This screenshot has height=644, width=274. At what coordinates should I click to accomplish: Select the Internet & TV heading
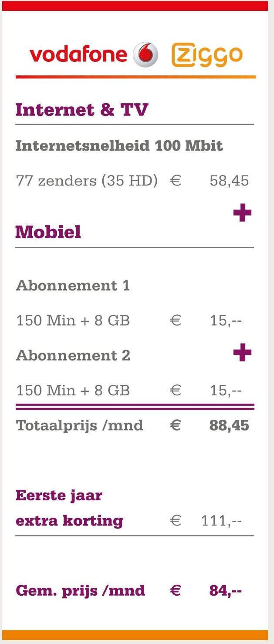[x=82, y=110]
